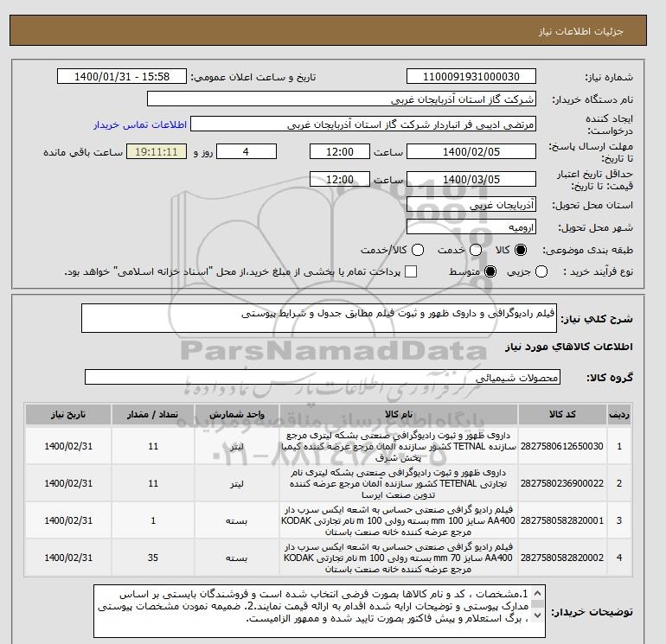This screenshot has height=644, width=666.
Task: Click product code 2827580236900022
Action: click(x=561, y=483)
